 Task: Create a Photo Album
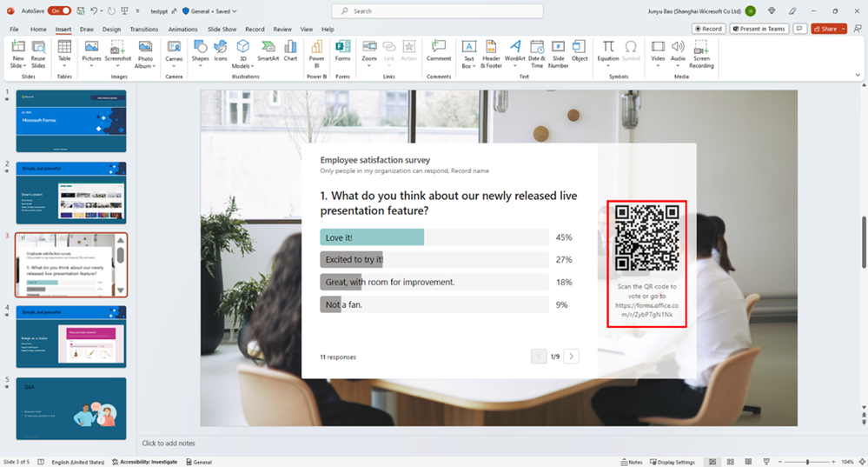(x=145, y=54)
